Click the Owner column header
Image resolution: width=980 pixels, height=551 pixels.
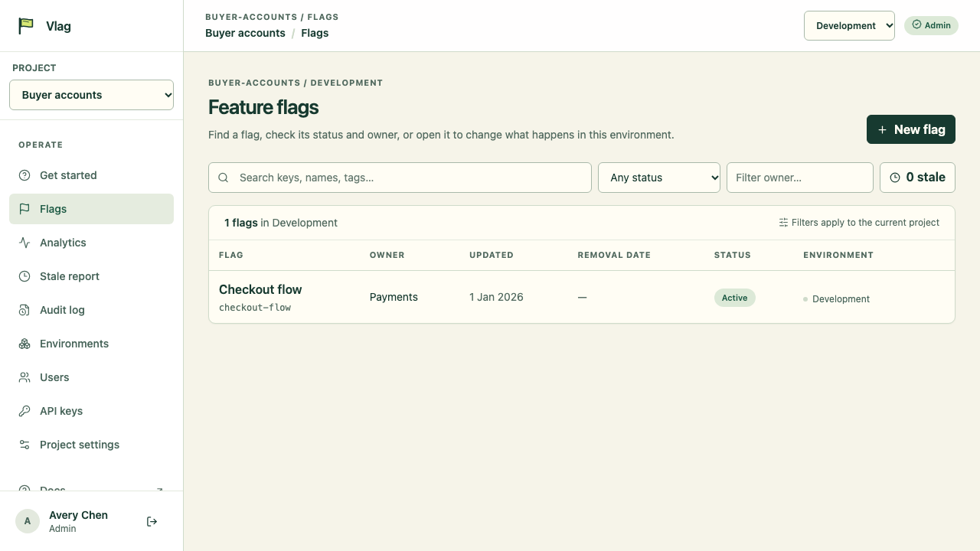click(x=387, y=255)
